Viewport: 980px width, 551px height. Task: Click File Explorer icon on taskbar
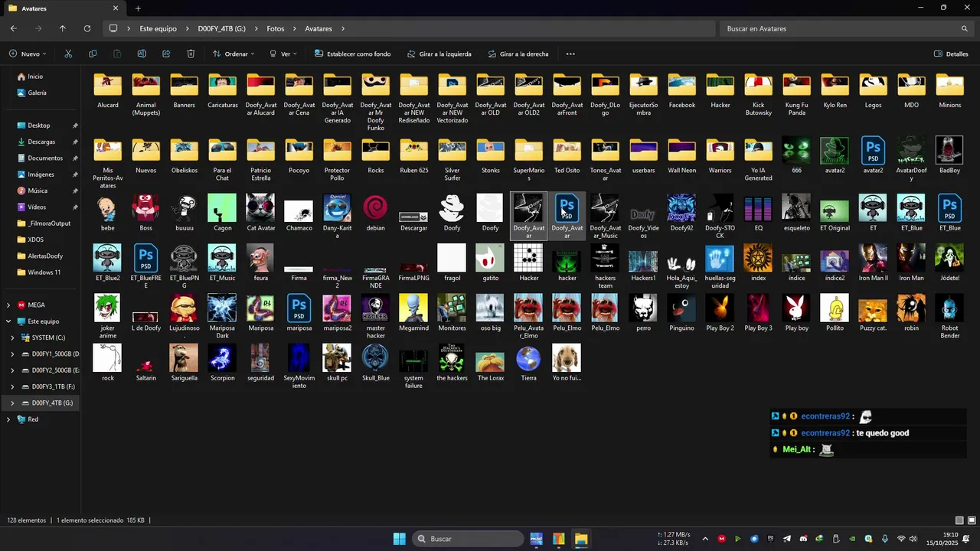coord(581,539)
